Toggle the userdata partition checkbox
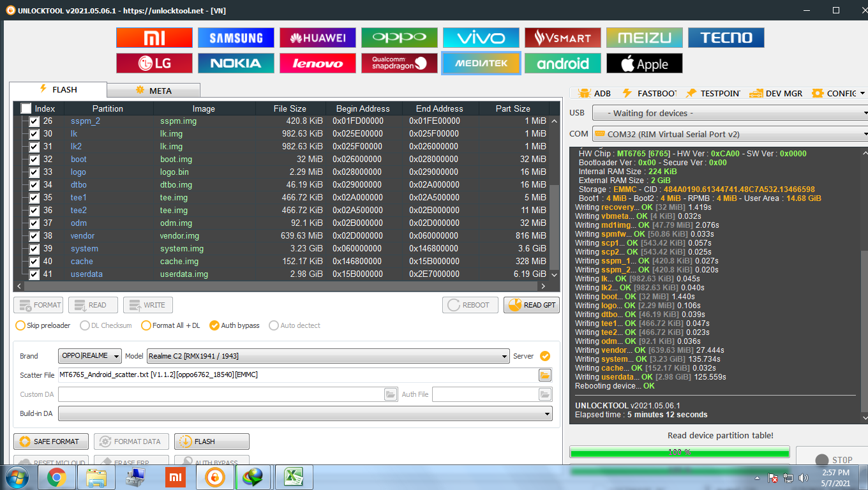Viewport: 868px width, 490px height. click(x=34, y=274)
